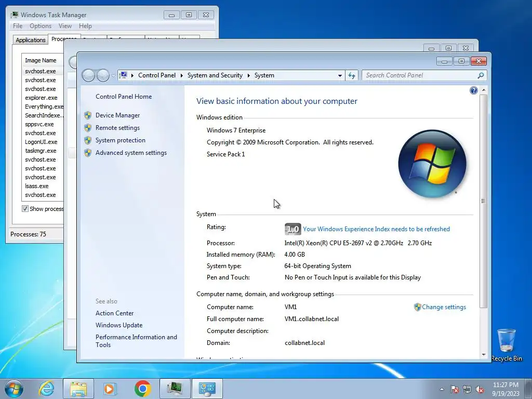Viewport: 532px width, 399px height.
Task: Open Help menu in Task Manager
Action: (x=85, y=26)
